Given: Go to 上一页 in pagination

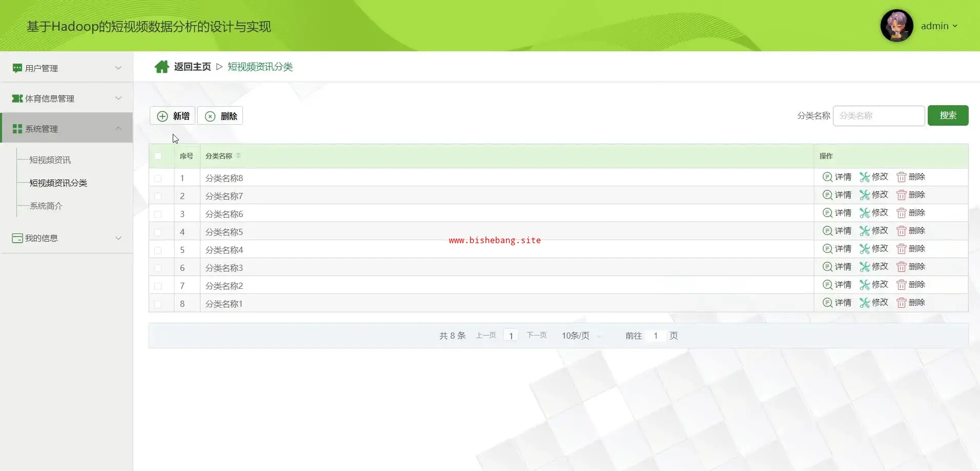Looking at the screenshot, I should click(x=486, y=336).
